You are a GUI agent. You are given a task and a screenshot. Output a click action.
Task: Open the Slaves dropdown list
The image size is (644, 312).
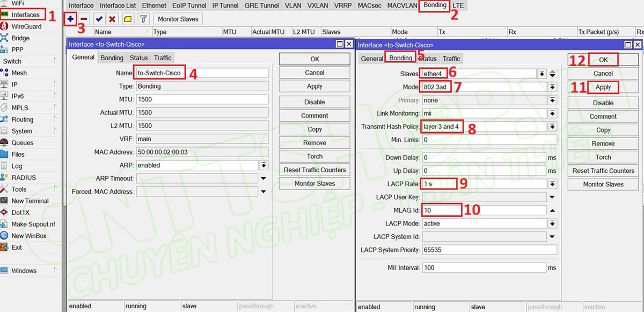[x=542, y=74]
